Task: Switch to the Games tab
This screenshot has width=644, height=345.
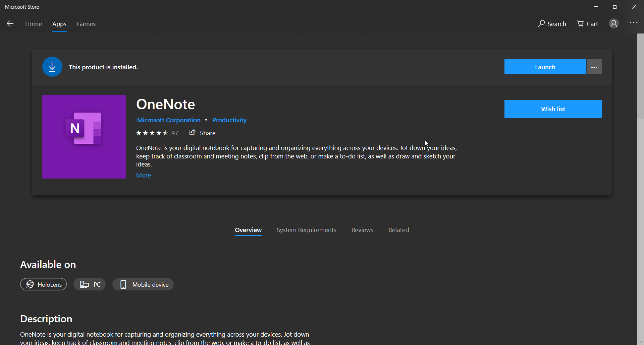Action: (x=86, y=24)
